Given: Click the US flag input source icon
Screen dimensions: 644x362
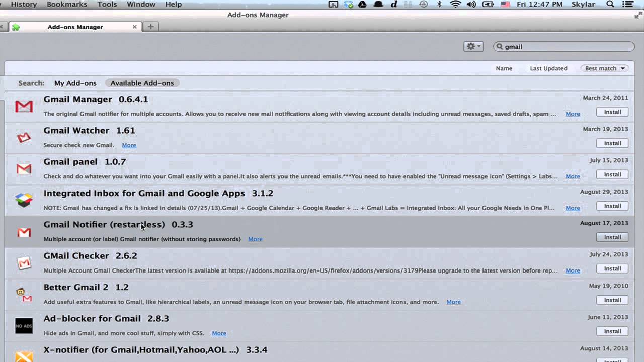Looking at the screenshot, I should [x=506, y=4].
